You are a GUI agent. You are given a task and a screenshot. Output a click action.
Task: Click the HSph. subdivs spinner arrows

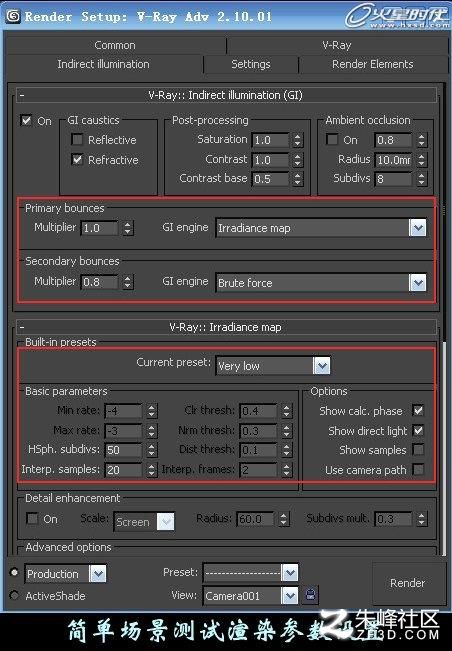(x=152, y=450)
